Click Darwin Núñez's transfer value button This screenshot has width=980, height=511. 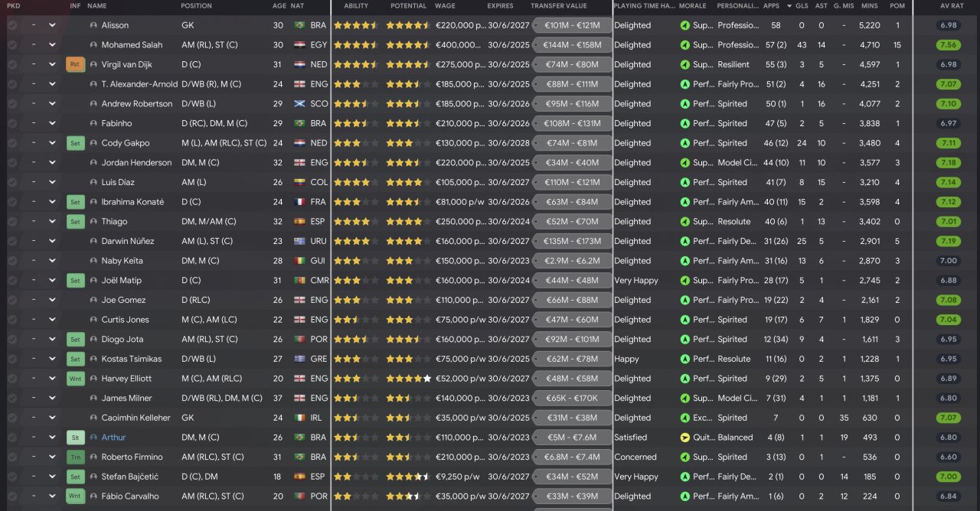pyautogui.click(x=571, y=241)
